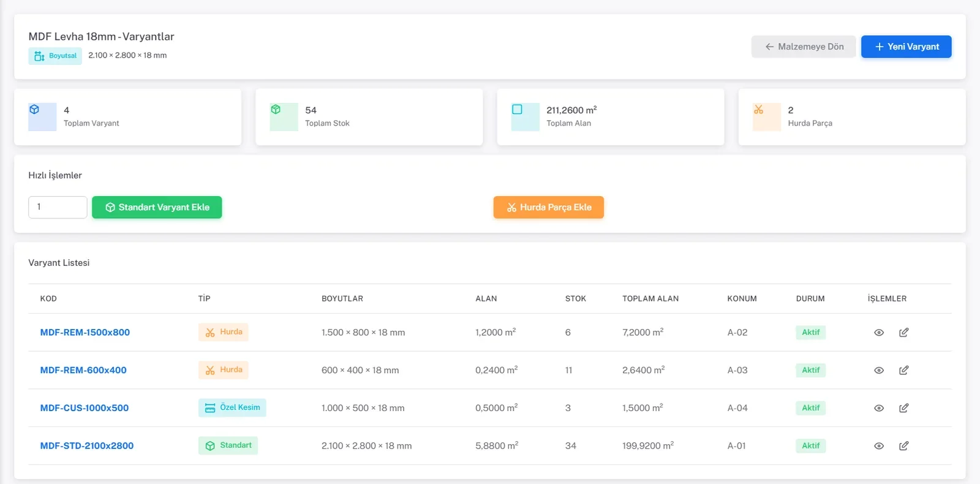Edit the MDF-REM-1500x800 variant
This screenshot has height=484, width=980.
904,333
